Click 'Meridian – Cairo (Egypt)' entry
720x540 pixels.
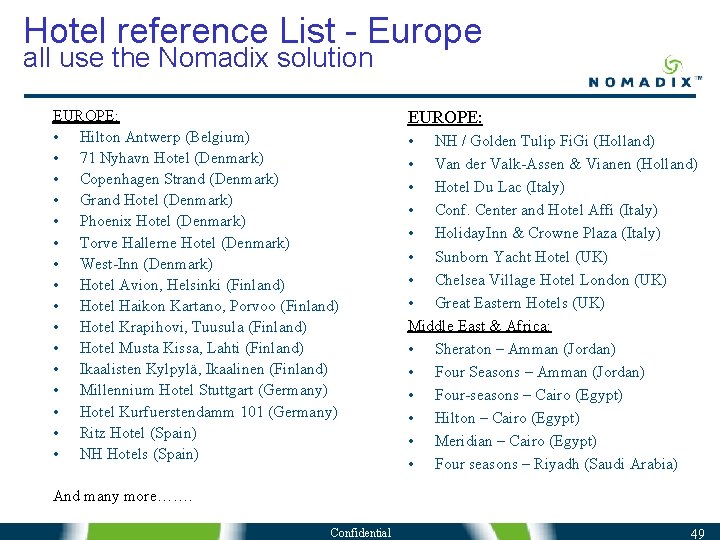[516, 441]
